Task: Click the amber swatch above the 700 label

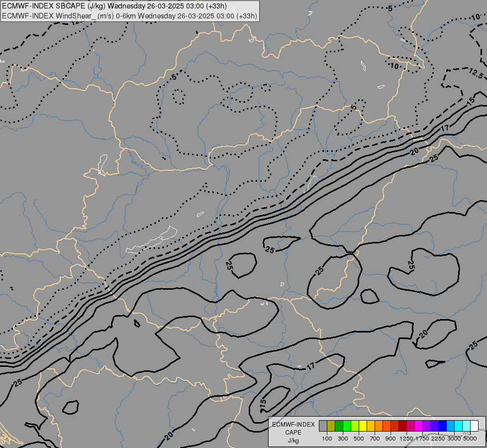Action: click(x=371, y=426)
